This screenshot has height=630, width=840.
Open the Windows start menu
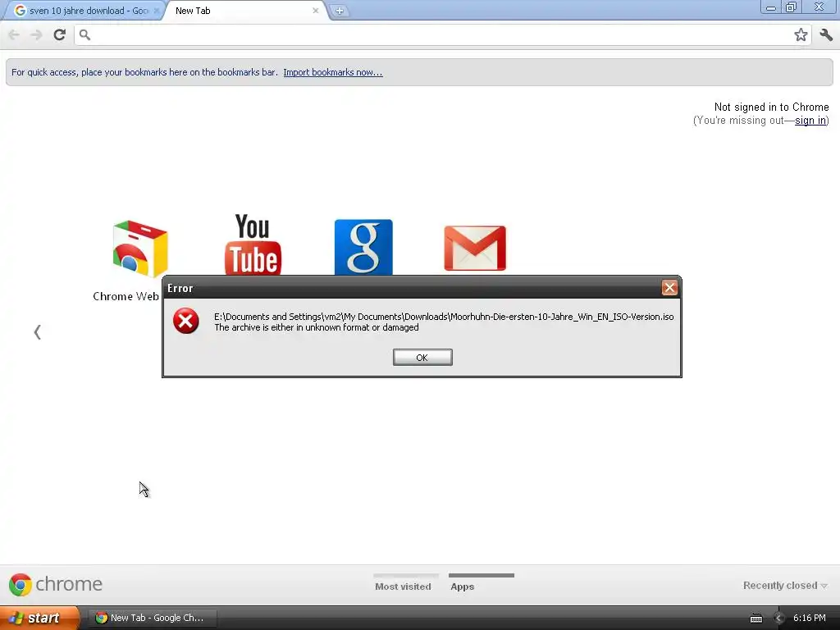point(39,618)
